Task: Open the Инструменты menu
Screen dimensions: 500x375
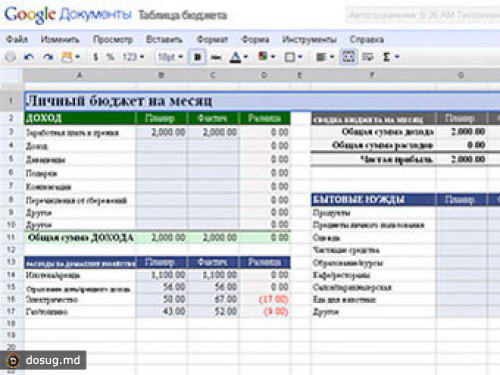Action: pos(309,39)
